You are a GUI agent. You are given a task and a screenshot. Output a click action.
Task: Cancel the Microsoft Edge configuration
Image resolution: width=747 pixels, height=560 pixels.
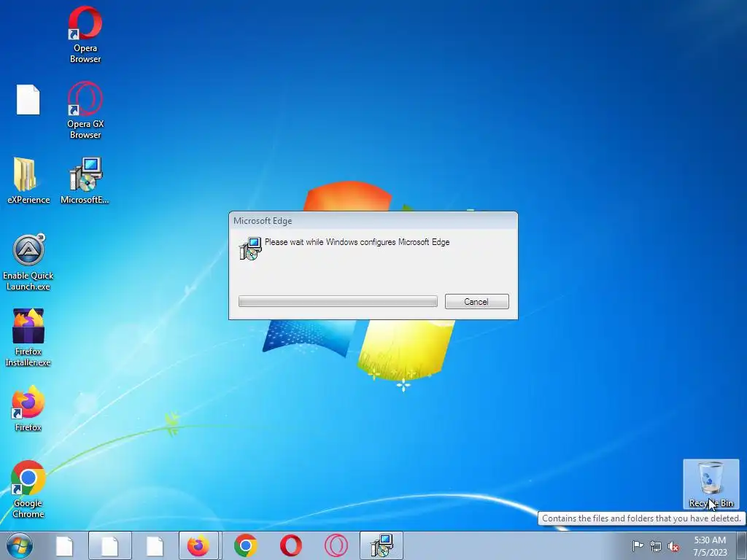point(477,301)
